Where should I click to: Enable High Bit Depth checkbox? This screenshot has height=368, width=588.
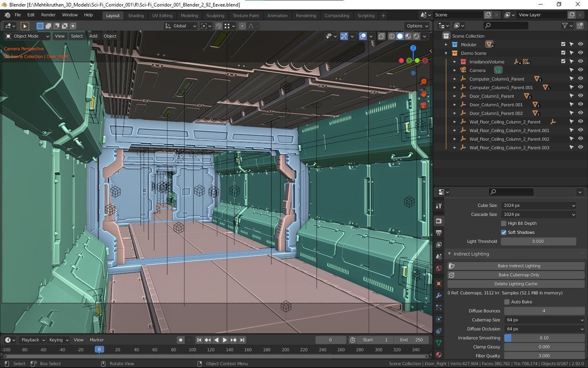(x=503, y=223)
